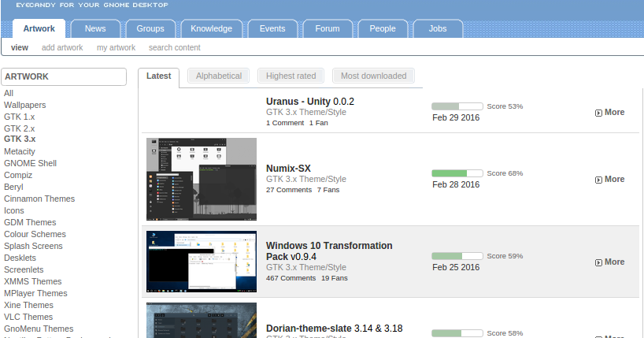
Task: Visit the Forum tab
Action: coord(328,29)
